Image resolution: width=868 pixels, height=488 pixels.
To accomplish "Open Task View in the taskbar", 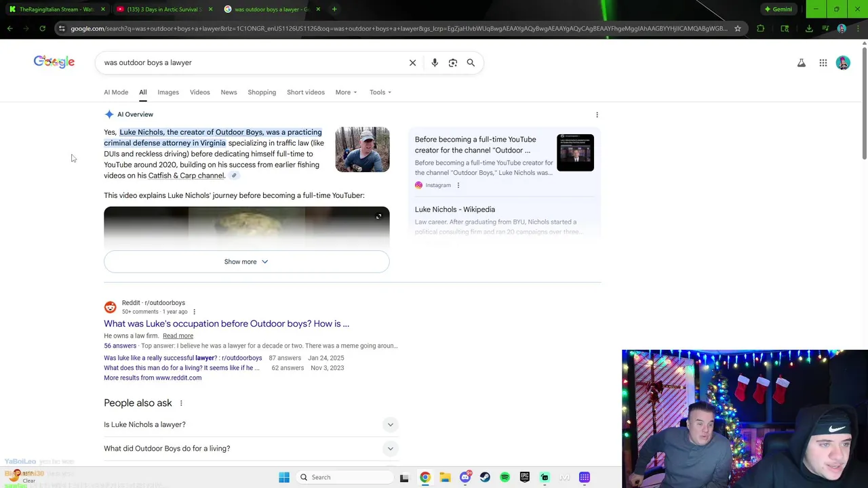I will 404,477.
